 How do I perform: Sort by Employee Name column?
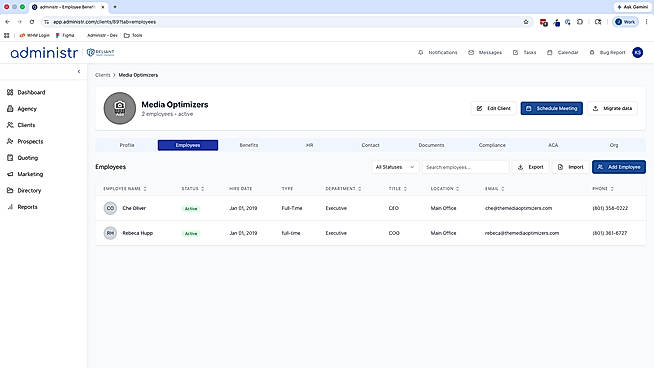(125, 189)
